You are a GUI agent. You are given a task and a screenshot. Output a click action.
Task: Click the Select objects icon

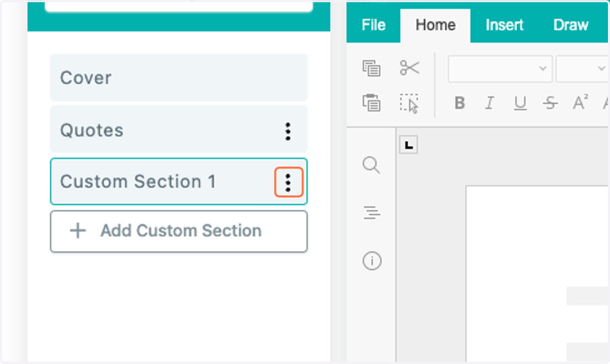click(409, 103)
